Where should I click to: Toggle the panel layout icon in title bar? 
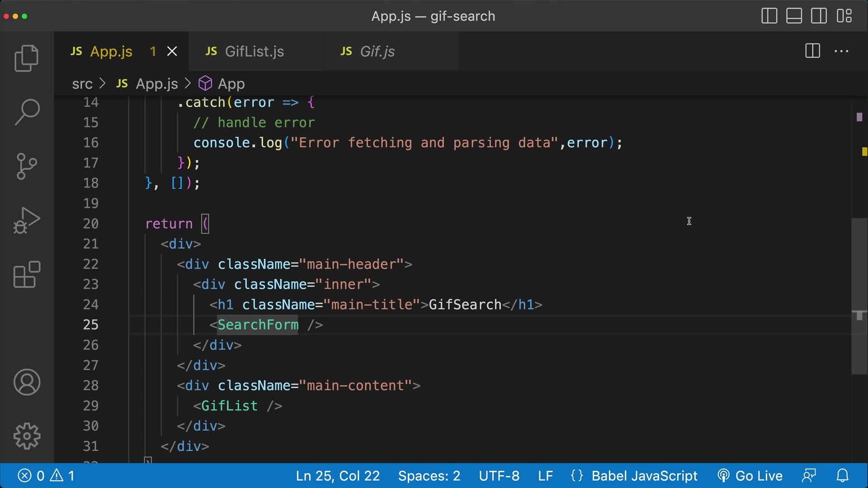(793, 16)
